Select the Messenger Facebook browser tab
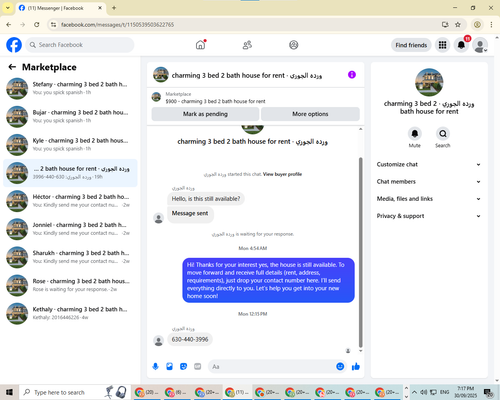 point(60,8)
